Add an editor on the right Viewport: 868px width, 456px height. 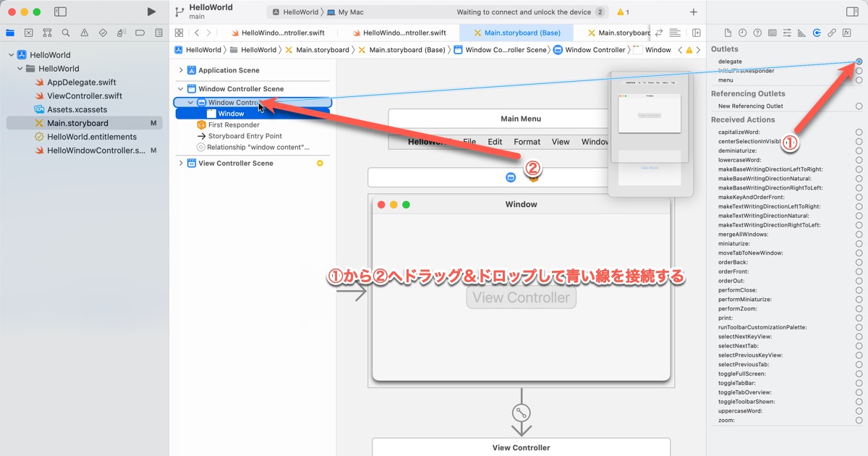tap(696, 33)
